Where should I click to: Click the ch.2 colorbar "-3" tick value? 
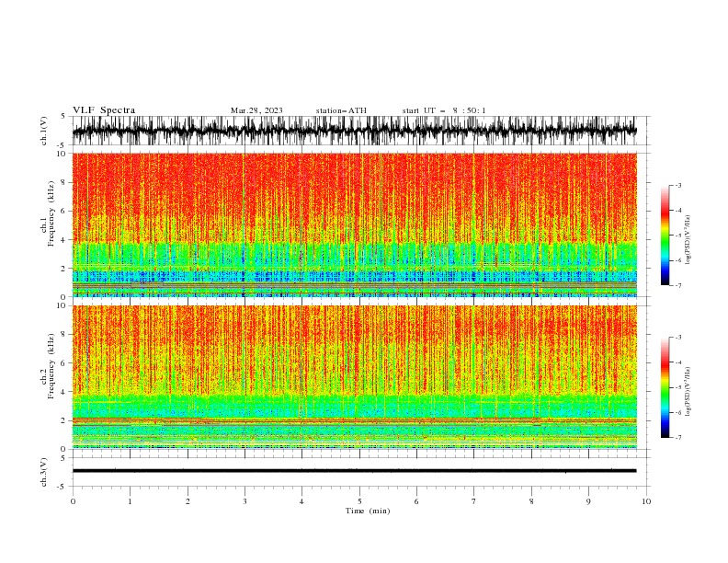tap(678, 338)
